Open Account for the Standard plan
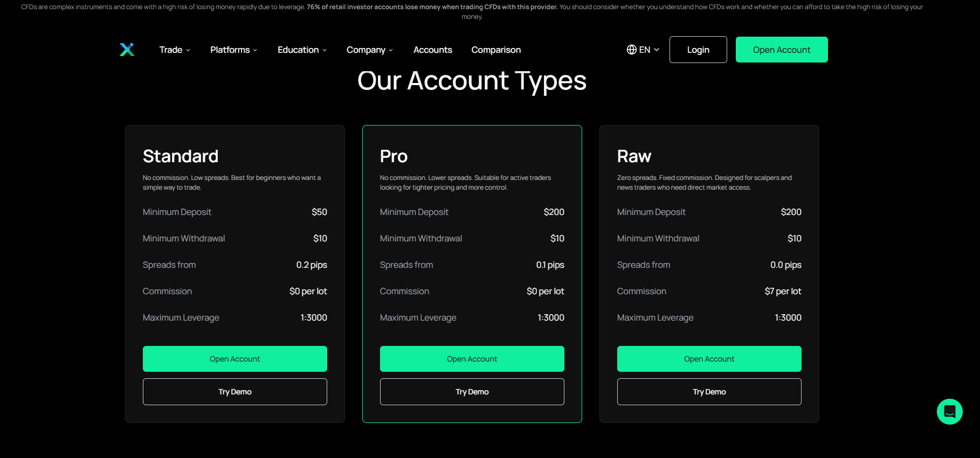This screenshot has width=980, height=458. coord(234,358)
